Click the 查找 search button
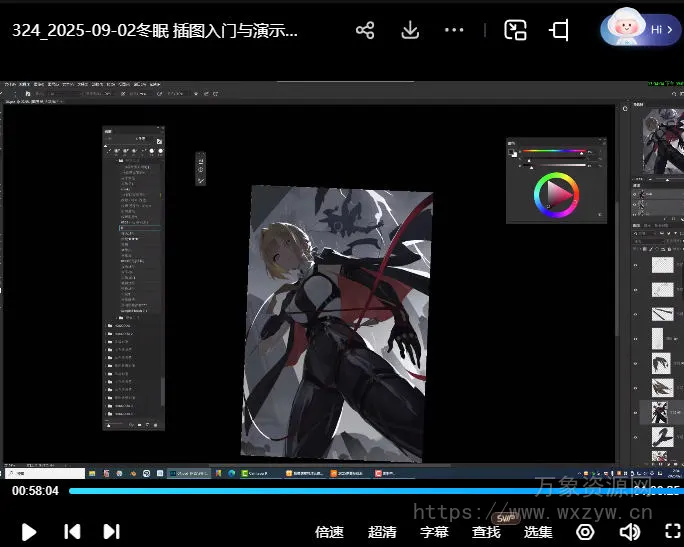Viewport: 684px width, 547px height. [487, 532]
